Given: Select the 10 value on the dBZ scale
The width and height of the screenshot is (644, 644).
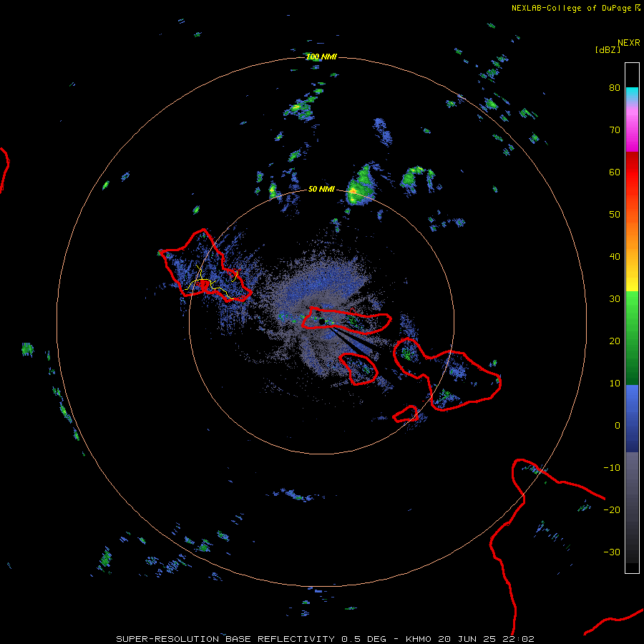Looking at the screenshot, I should point(615,384).
